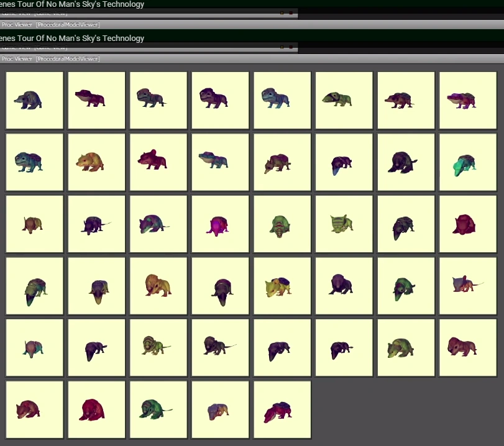
Task: Pick the purple-yellow front-facing creature, fourth row
Action: (96, 286)
